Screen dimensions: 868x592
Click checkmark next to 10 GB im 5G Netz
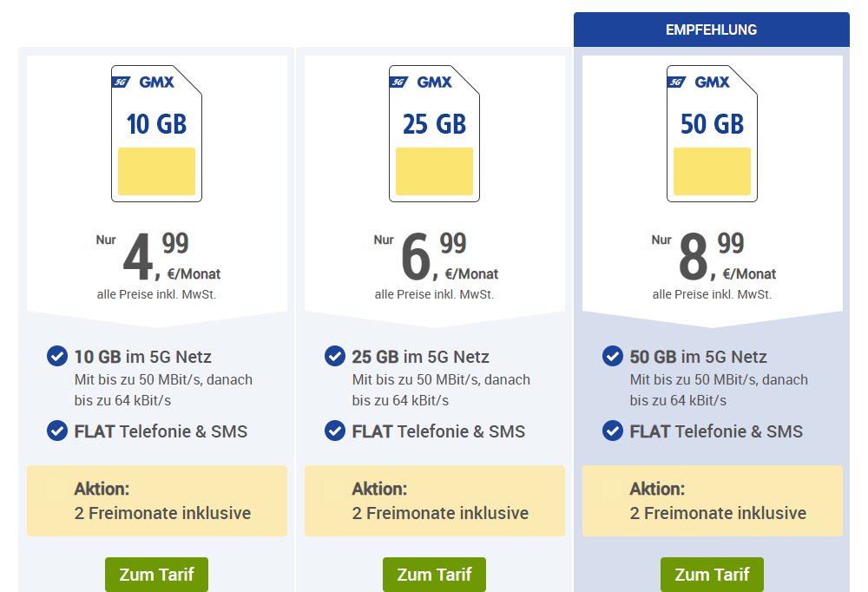pos(57,356)
